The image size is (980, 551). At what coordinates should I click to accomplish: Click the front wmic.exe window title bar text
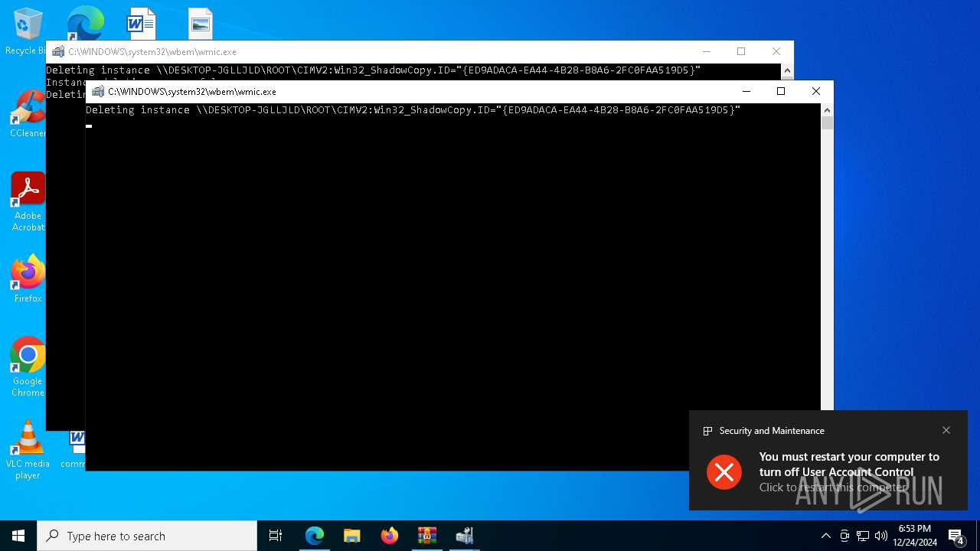[192, 91]
